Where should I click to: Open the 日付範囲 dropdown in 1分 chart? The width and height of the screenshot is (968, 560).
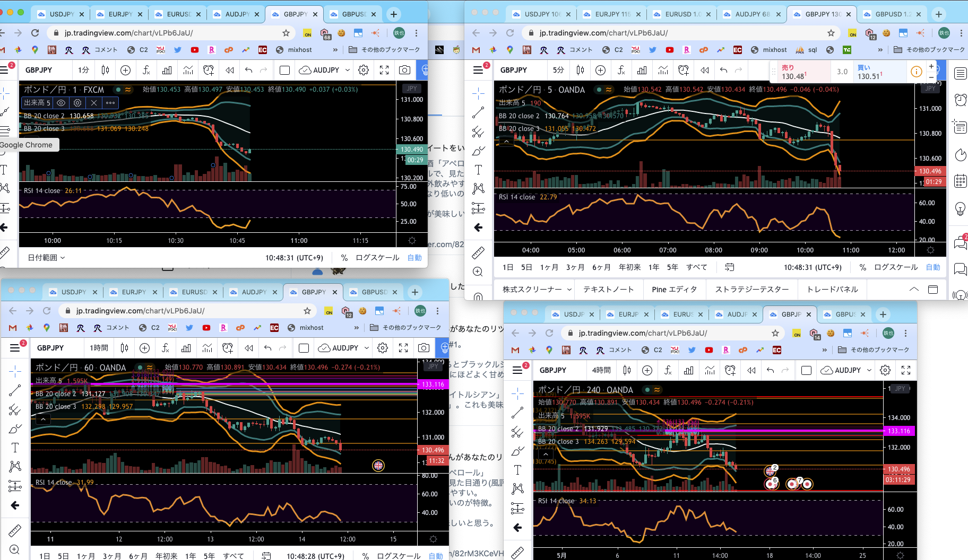(x=46, y=258)
